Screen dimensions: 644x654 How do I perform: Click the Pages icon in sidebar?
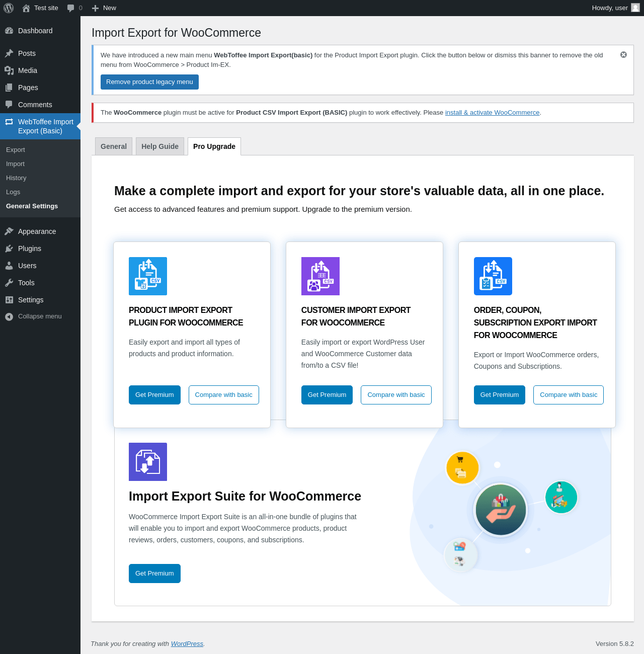[x=9, y=88]
